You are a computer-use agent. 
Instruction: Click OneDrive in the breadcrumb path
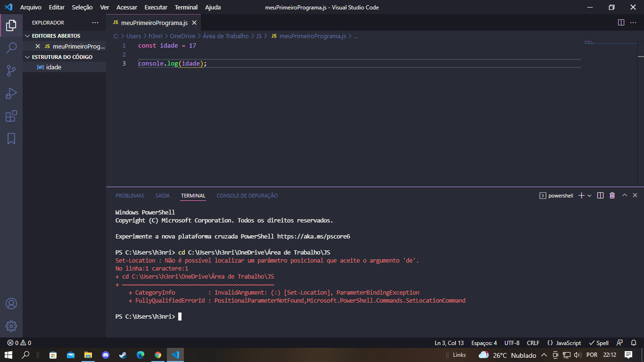coord(182,36)
